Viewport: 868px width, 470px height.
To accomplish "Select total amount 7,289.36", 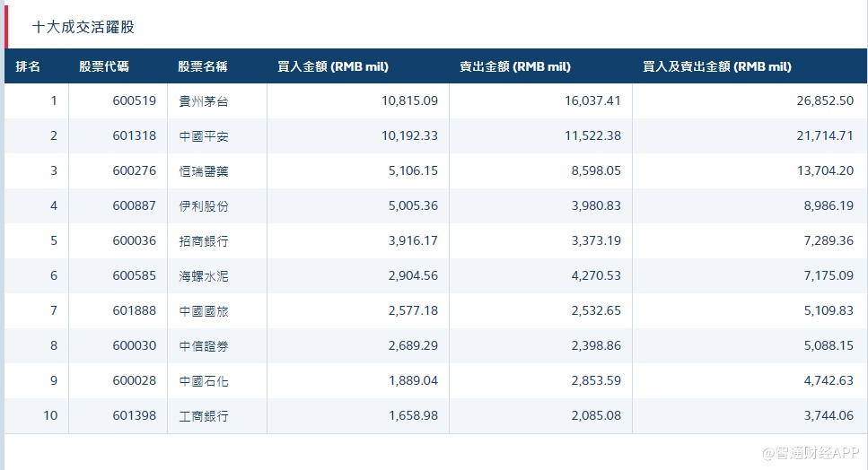I will [829, 240].
